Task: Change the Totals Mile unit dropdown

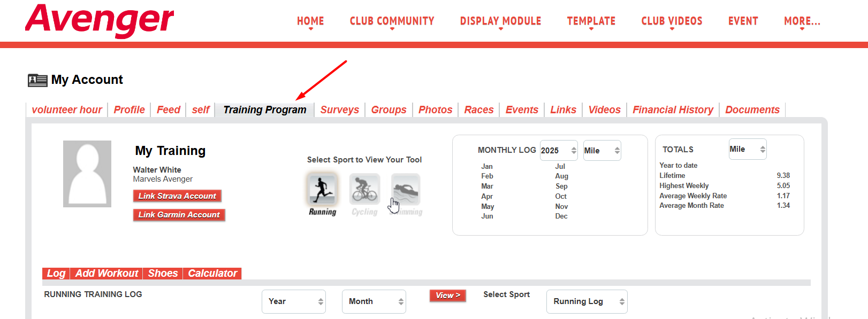Action: click(747, 150)
